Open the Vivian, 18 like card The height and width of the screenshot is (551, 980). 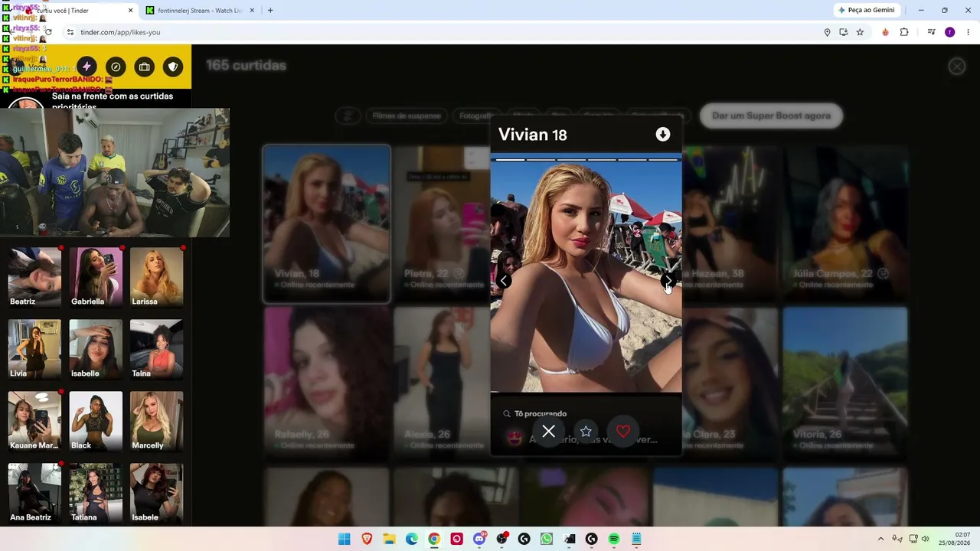pos(327,223)
